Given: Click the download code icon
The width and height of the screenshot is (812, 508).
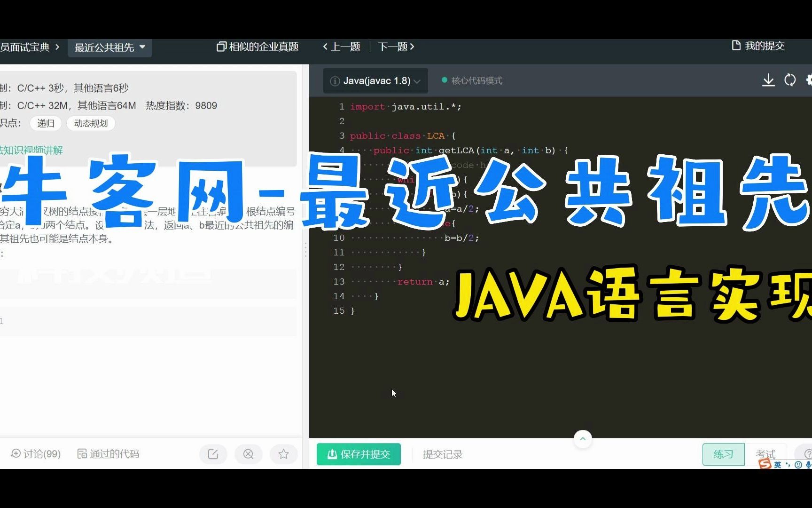Looking at the screenshot, I should click(768, 80).
